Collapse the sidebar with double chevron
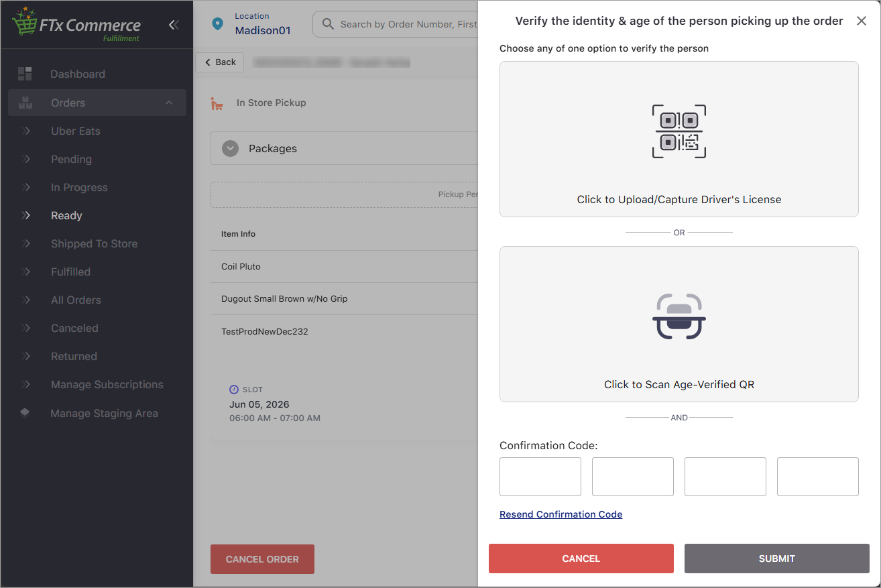This screenshot has height=588, width=881. tap(174, 25)
